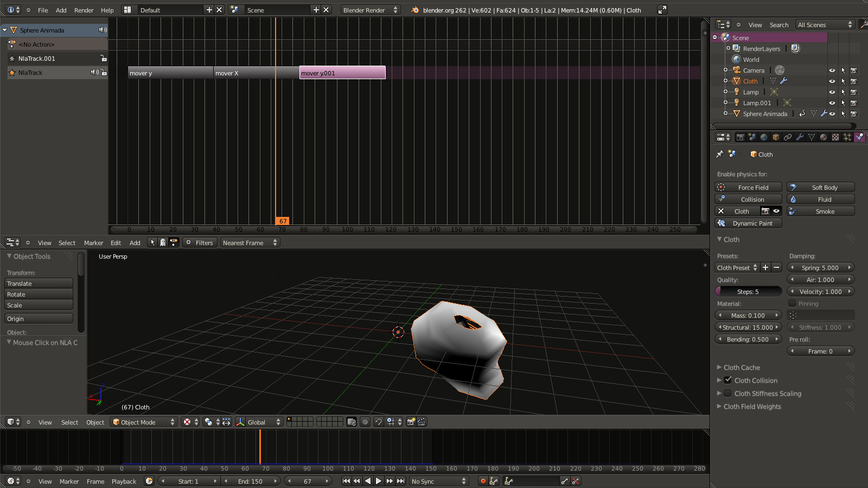Viewport: 868px width, 488px height.
Task: Enable the Cloth Stiffness Scaling checkbox
Action: (728, 393)
